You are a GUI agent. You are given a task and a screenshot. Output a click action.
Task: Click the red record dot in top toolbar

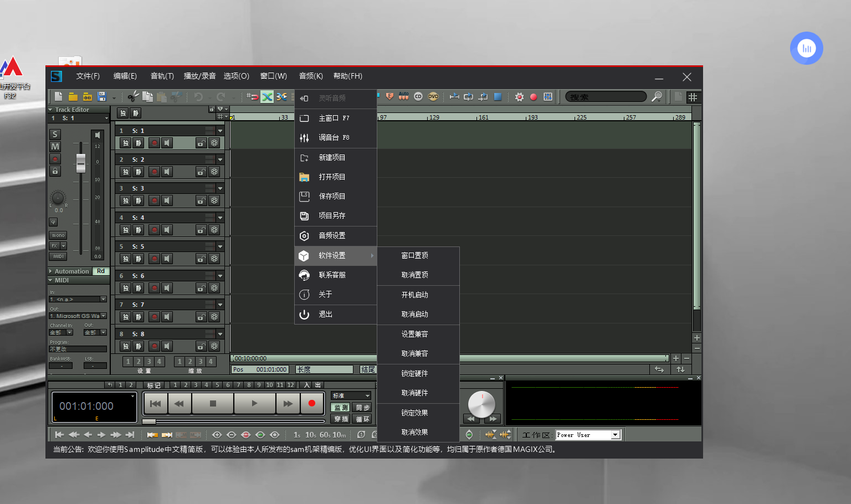pyautogui.click(x=534, y=97)
